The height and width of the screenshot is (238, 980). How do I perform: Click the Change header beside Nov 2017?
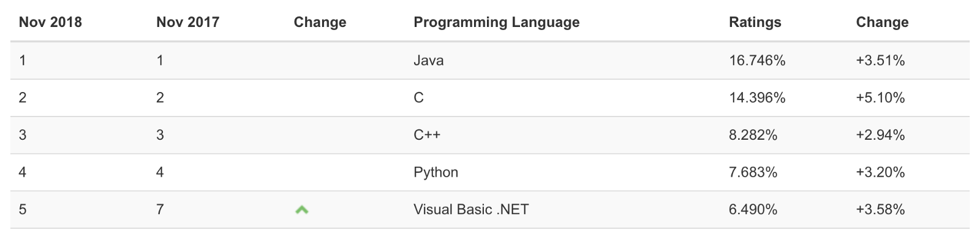click(320, 22)
